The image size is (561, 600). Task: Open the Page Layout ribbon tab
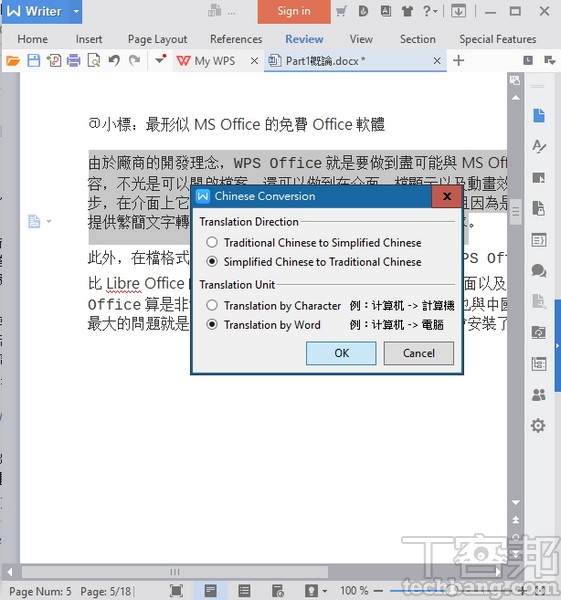click(x=157, y=39)
